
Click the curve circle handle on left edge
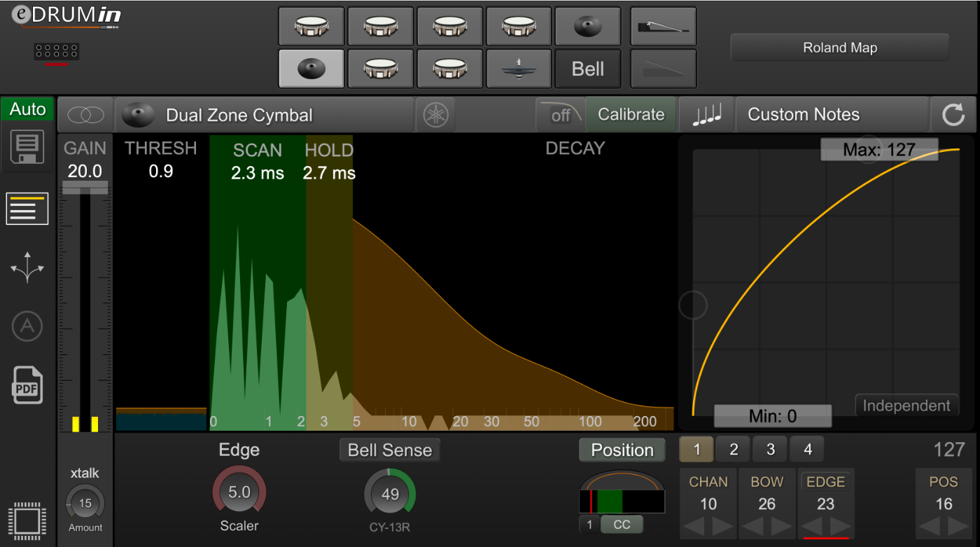[x=693, y=305]
